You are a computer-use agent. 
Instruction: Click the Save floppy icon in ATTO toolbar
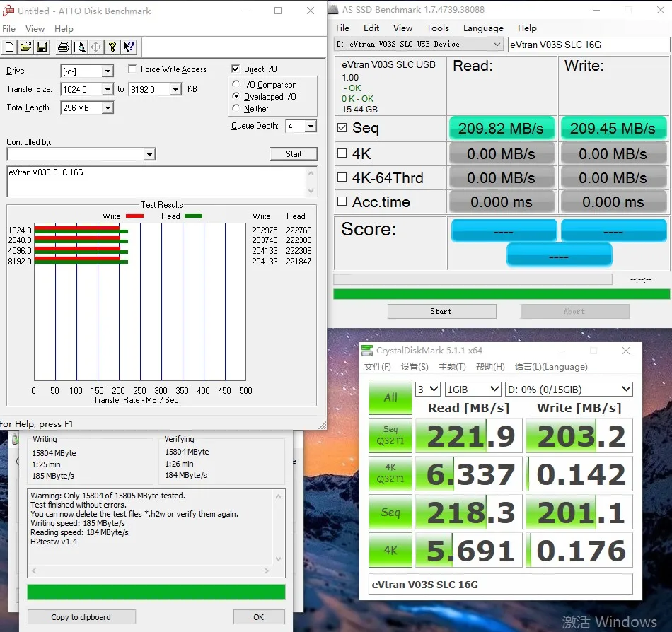[42, 47]
